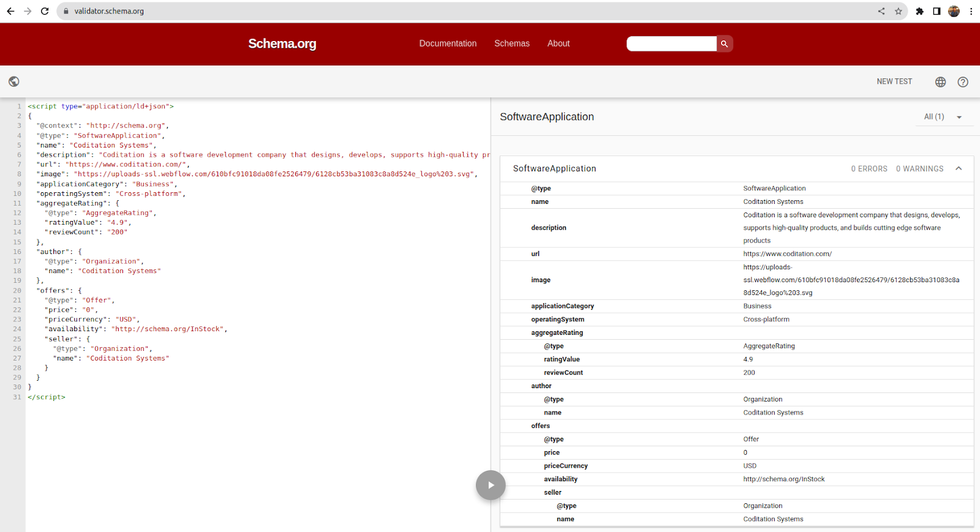Click the AggregateRating type value
The image size is (980, 532).
(x=769, y=346)
